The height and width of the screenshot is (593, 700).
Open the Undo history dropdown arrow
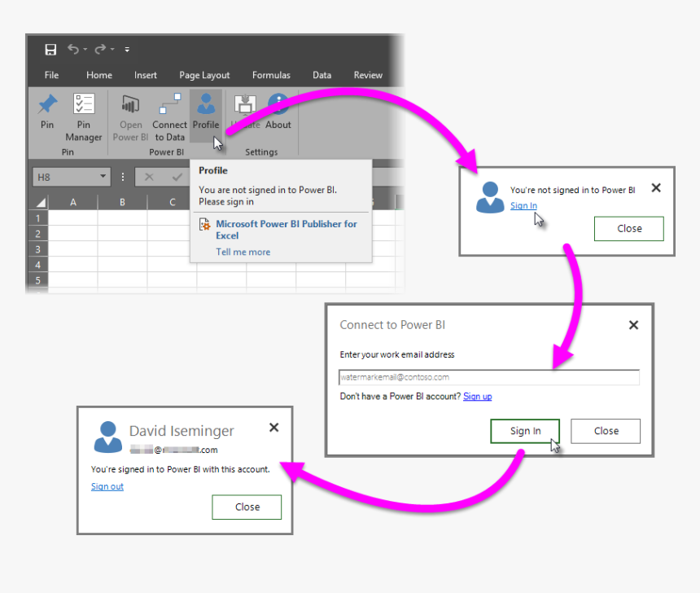(x=85, y=49)
